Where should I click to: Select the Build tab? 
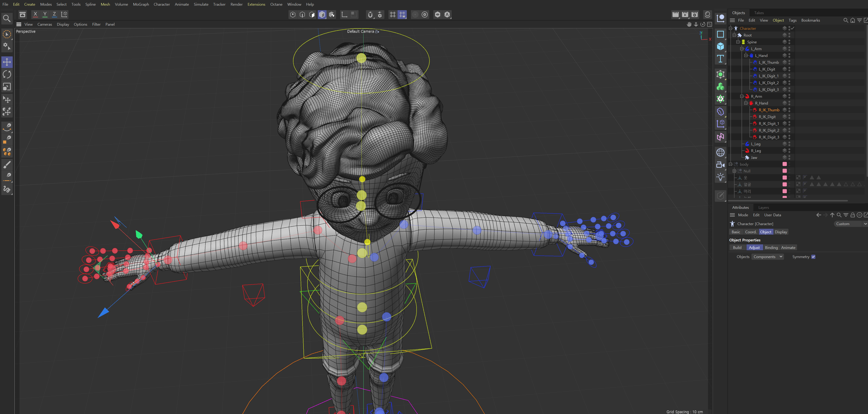coord(737,248)
